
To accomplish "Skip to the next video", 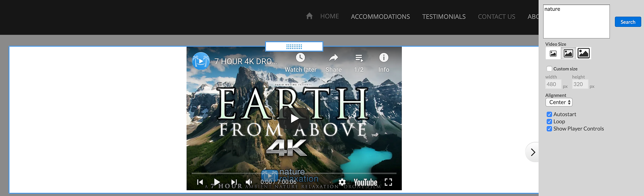I will (x=234, y=182).
